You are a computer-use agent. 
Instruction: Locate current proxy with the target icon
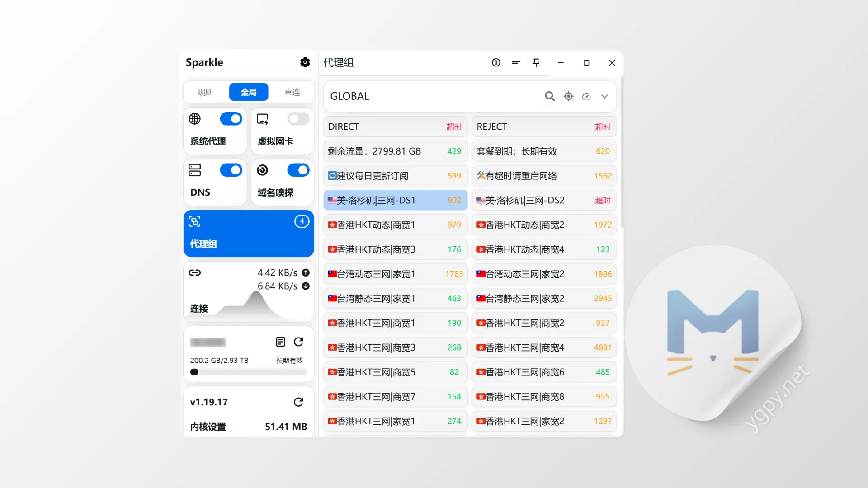568,96
